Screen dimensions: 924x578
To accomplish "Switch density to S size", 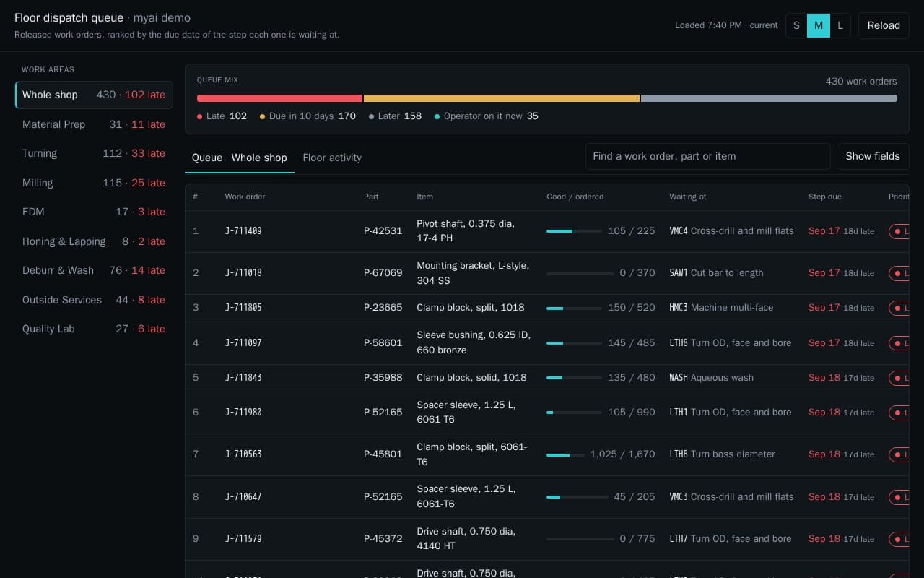I will pos(796,25).
